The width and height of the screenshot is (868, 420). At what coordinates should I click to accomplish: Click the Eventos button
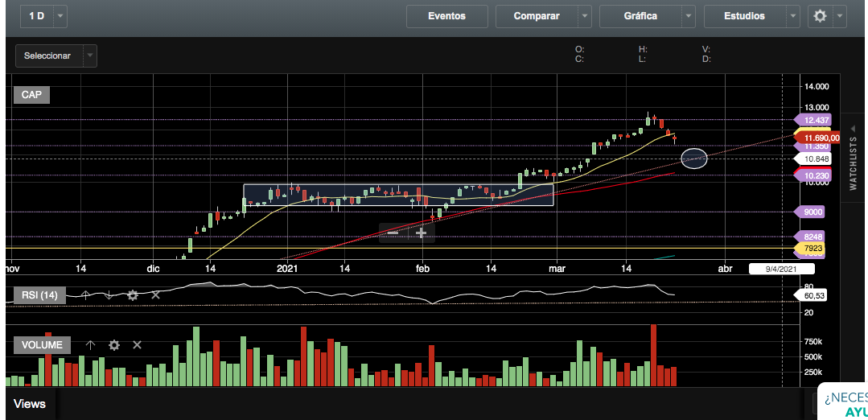446,16
